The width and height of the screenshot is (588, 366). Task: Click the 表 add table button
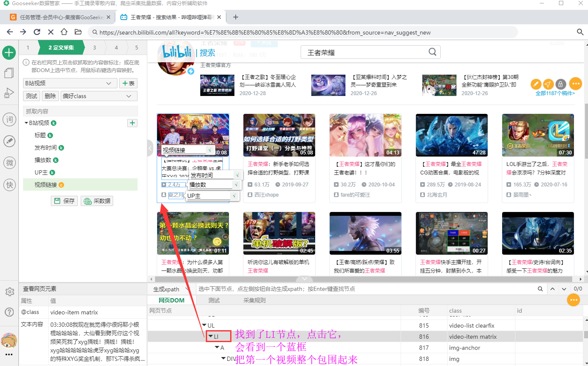(128, 83)
